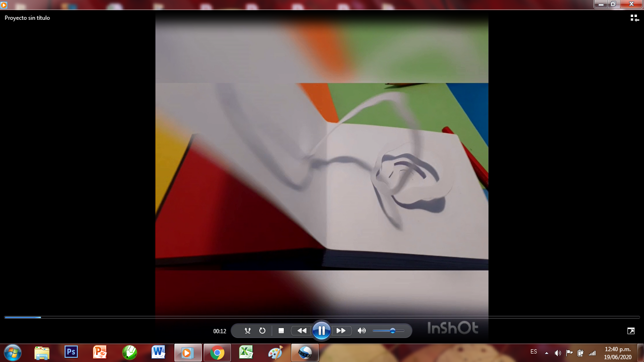
Task: Pause the playing video
Action: pos(321,330)
